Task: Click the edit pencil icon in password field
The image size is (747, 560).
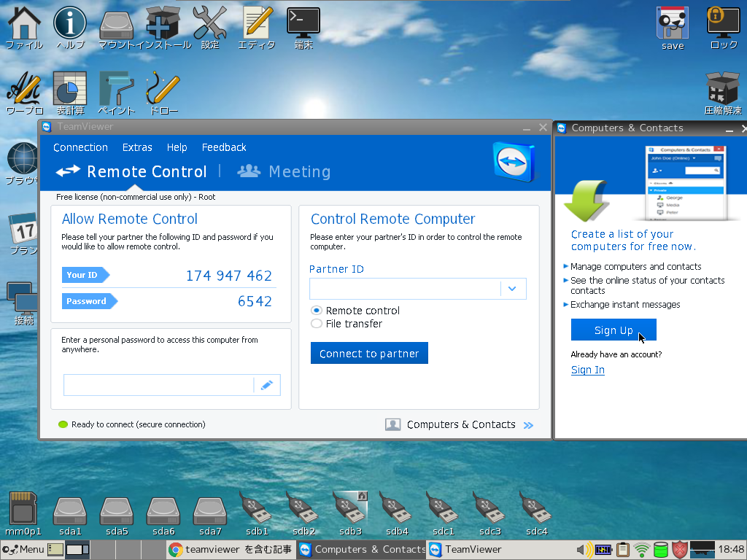Action: tap(267, 385)
